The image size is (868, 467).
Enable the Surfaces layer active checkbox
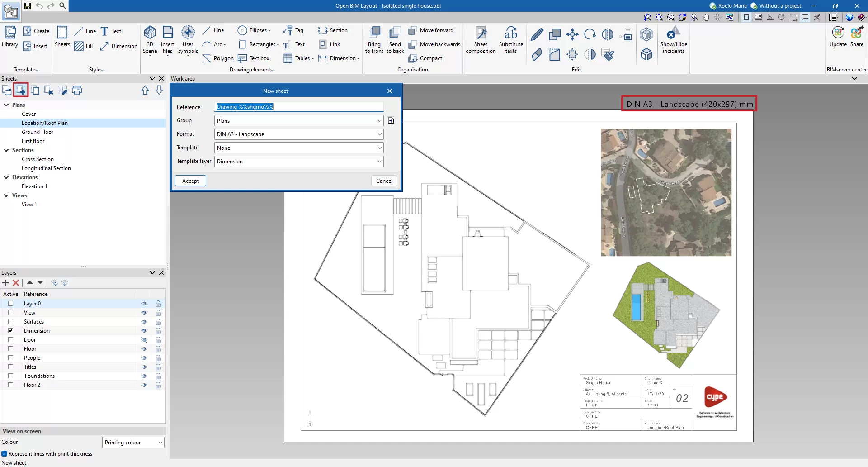coord(11,322)
